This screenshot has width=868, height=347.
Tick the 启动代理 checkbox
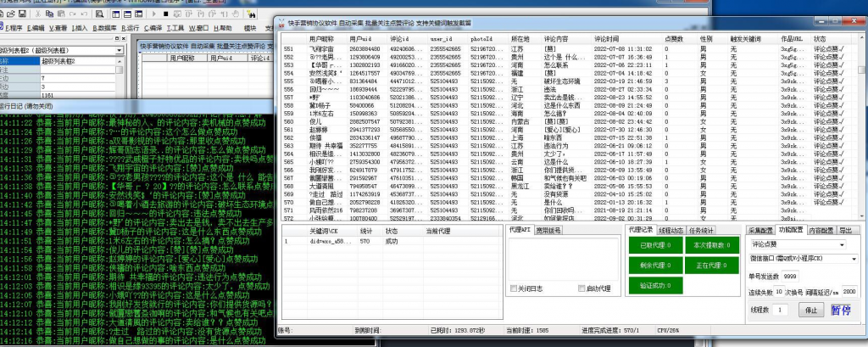(581, 288)
